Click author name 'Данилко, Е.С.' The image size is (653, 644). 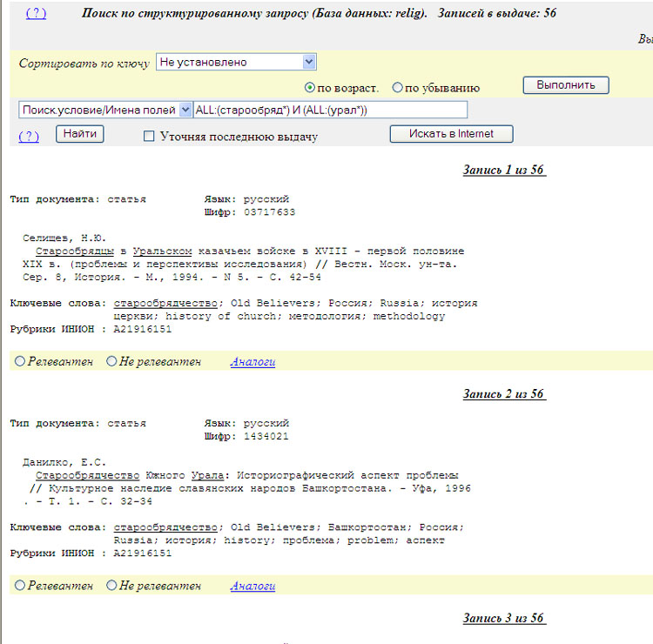coord(64,462)
